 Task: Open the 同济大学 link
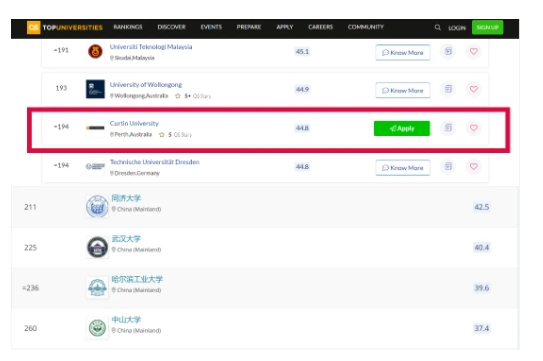126,198
